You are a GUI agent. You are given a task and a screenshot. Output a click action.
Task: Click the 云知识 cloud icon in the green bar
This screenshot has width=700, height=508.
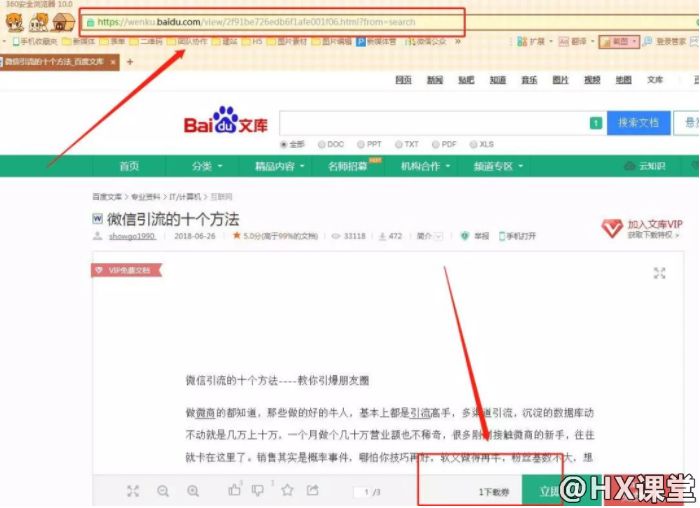tap(629, 166)
